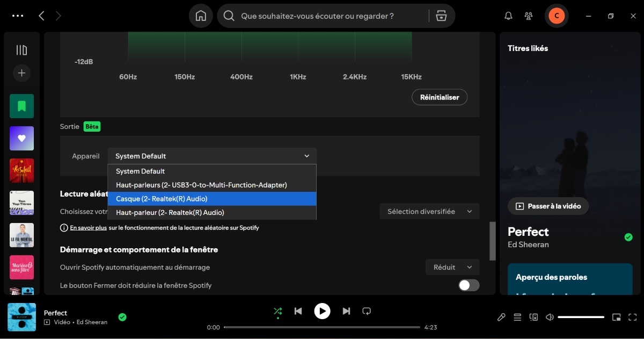Collapse the open Appareil device dropdown
This screenshot has height=339, width=644.
click(212, 156)
